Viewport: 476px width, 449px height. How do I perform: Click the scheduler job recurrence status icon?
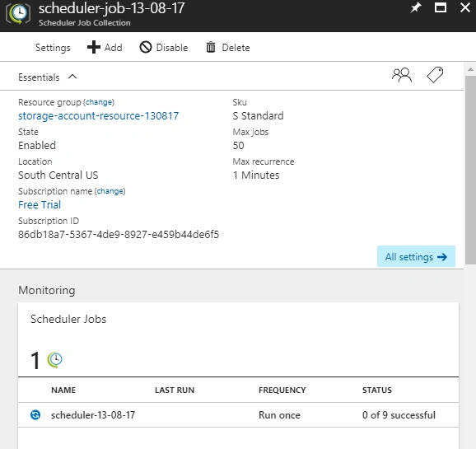(35, 414)
